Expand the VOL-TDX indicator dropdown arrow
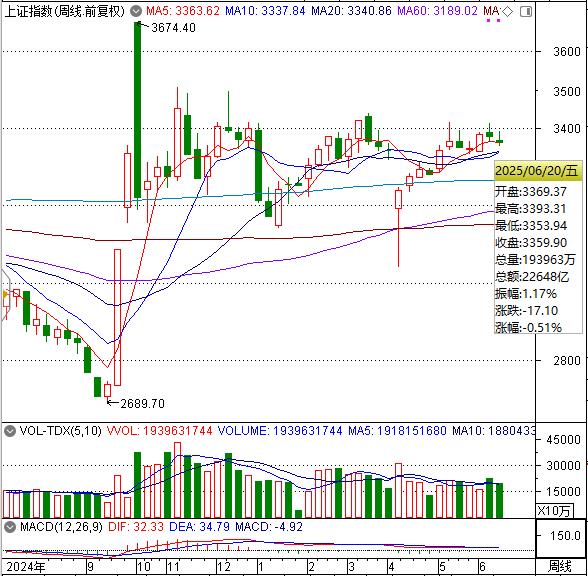This screenshot has width=588, height=576. tap(10, 431)
